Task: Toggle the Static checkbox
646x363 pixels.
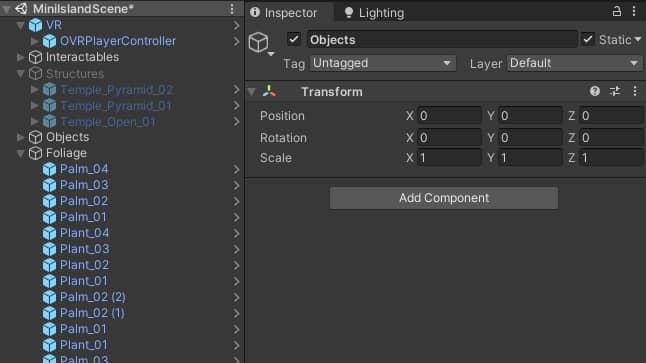Action: [588, 40]
